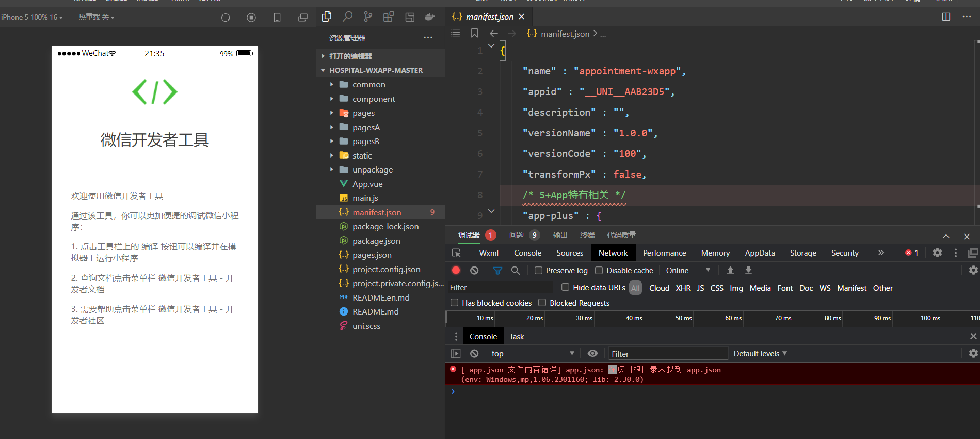Switch to the Wxml devtools tab
This screenshot has width=980, height=439.
(489, 253)
